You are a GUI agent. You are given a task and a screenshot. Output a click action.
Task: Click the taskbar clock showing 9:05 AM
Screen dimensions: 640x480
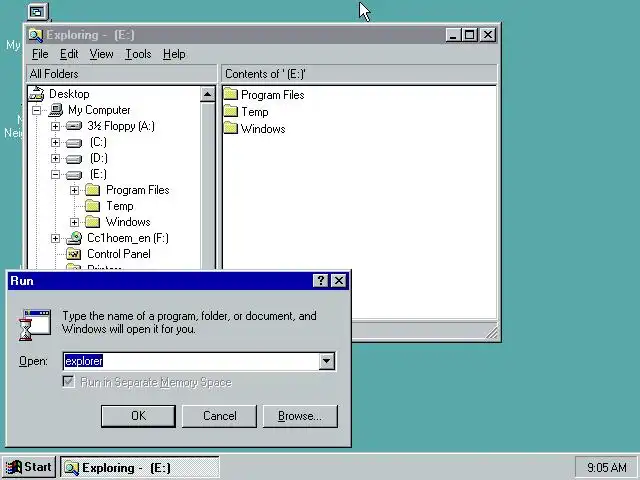tap(607, 467)
